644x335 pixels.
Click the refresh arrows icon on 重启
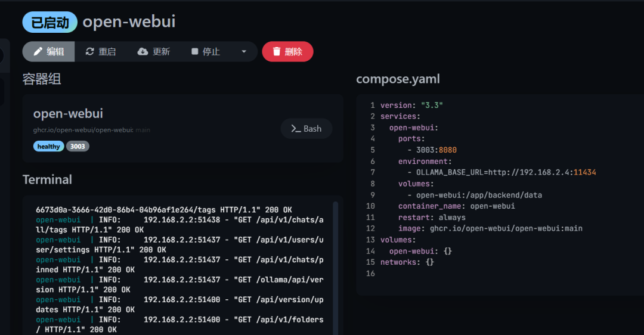89,51
